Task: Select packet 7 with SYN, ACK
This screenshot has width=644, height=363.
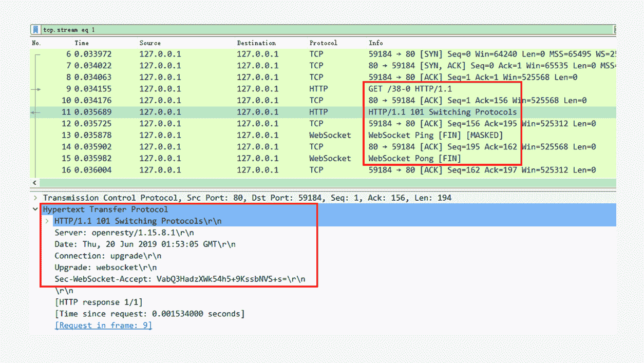Action: pos(323,66)
